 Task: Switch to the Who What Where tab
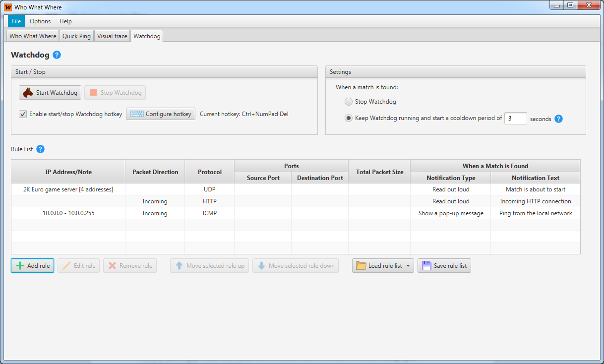(x=33, y=36)
